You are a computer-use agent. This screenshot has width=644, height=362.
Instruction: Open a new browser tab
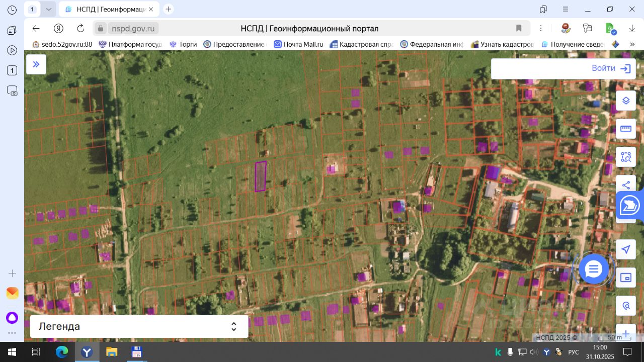[169, 9]
